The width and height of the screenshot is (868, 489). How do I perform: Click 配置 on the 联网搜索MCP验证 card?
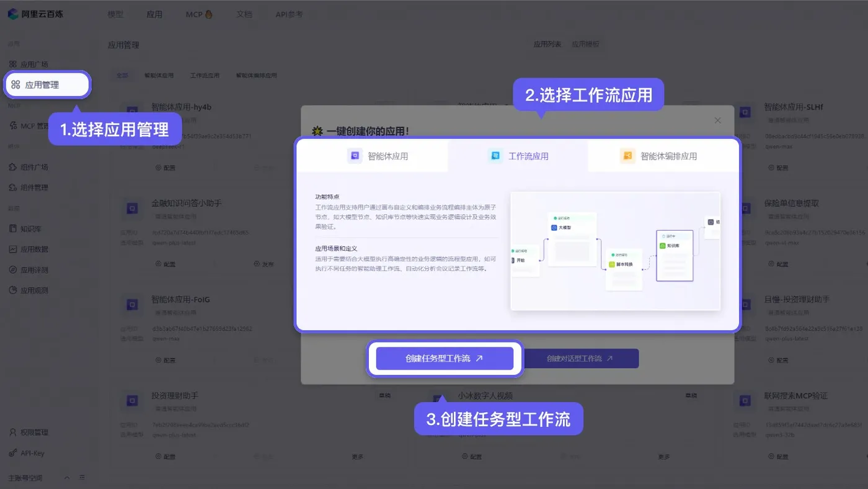(x=778, y=457)
